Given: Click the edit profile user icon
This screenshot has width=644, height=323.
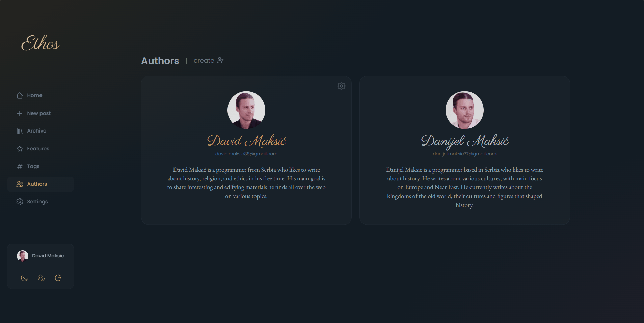Looking at the screenshot, I should [x=41, y=278].
